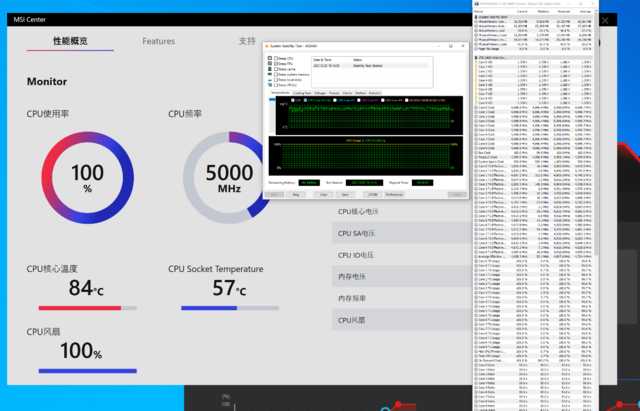Select the Cooling Fans tab in AIDA64
This screenshot has width=640, height=411.
point(302,93)
